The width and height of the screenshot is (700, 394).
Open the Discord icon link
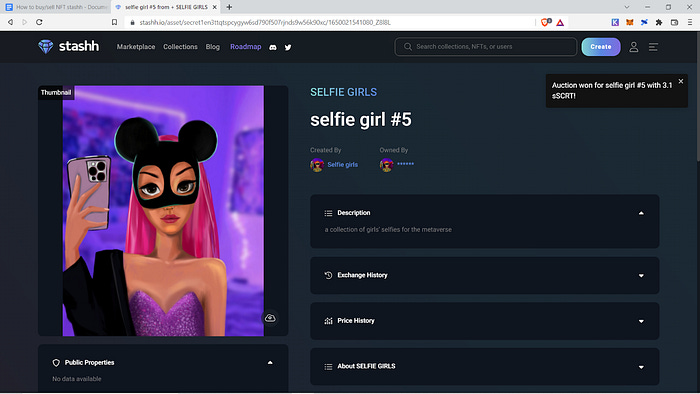273,47
